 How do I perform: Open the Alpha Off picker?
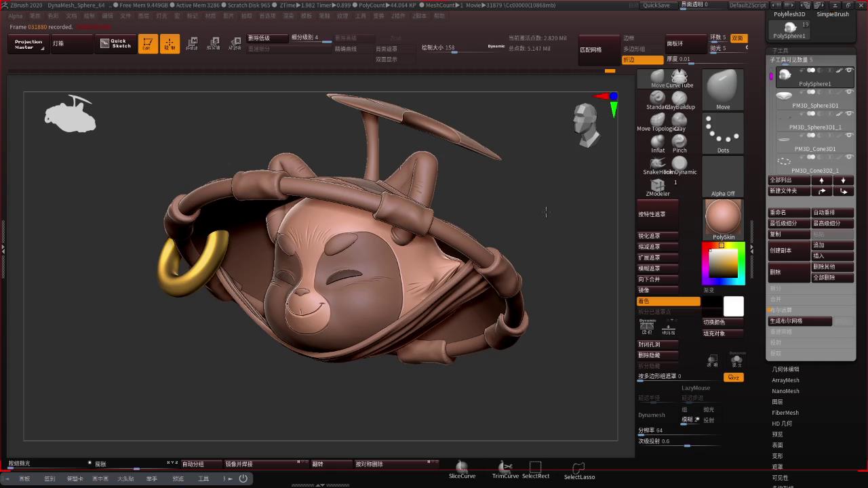point(723,176)
